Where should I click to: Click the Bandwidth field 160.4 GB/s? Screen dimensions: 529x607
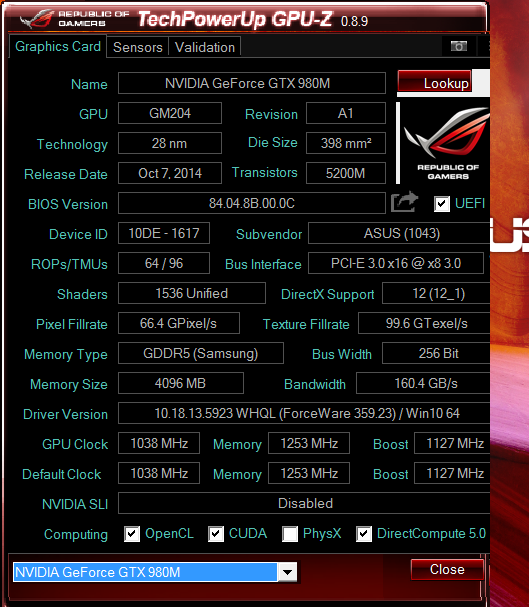[423, 383]
